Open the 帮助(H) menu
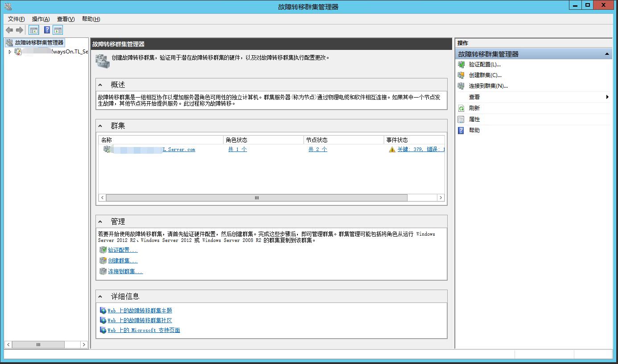Image resolution: width=618 pixels, height=364 pixels. pyautogui.click(x=91, y=19)
